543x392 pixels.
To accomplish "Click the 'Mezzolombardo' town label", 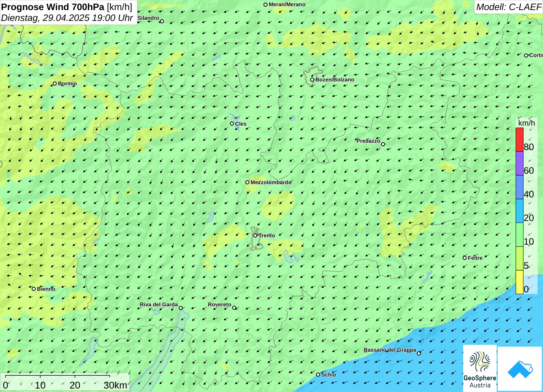I will tap(271, 182).
